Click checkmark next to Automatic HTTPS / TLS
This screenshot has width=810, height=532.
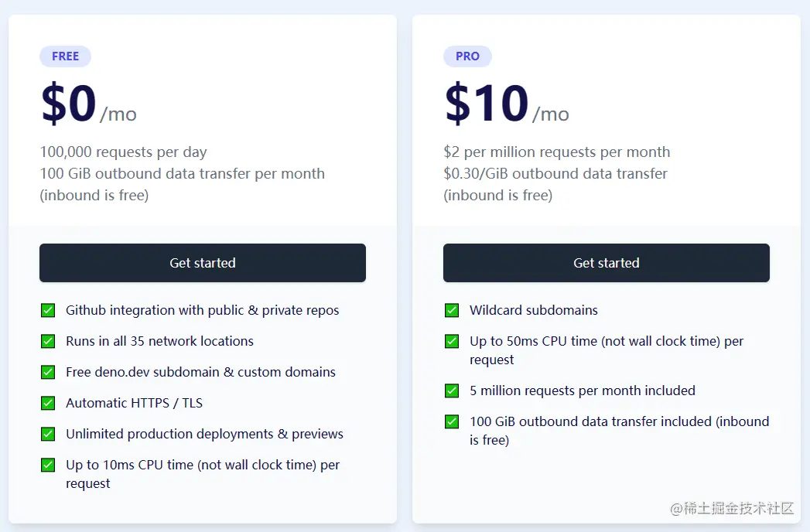(48, 404)
